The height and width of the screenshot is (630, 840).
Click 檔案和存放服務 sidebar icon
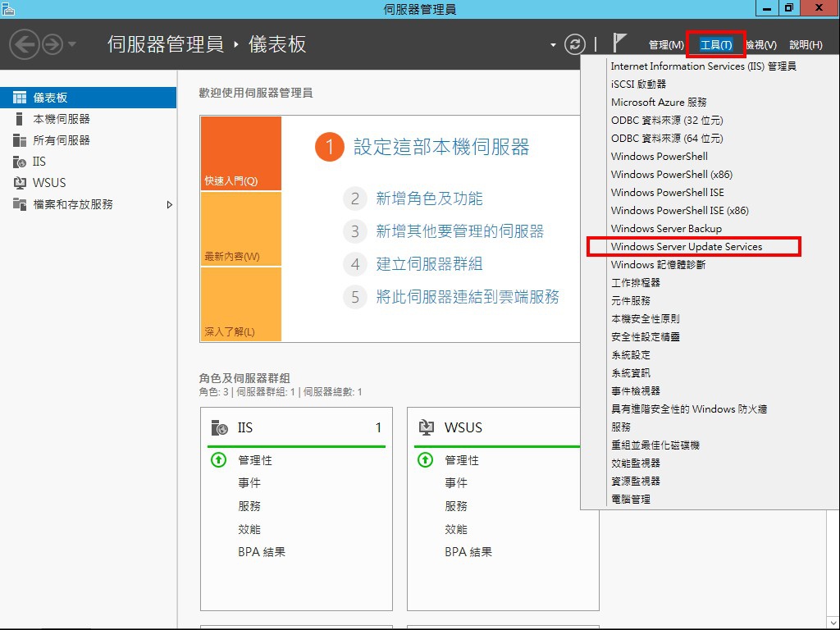coord(20,204)
